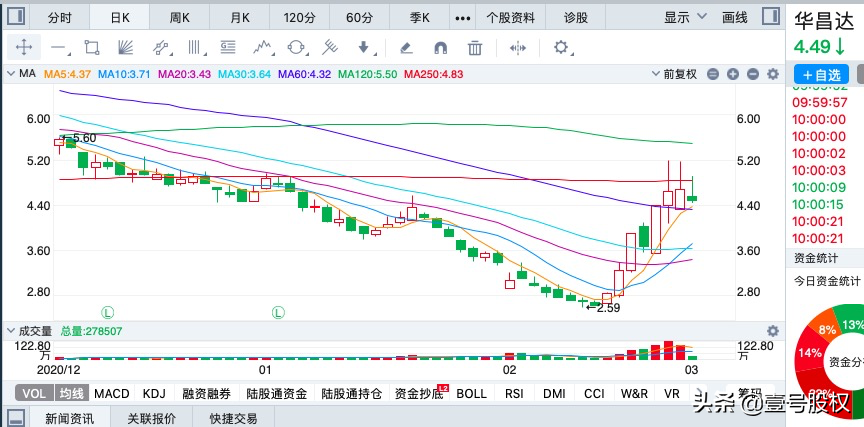Select the vertical cycle lines tool
The height and width of the screenshot is (427, 864).
pyautogui.click(x=195, y=47)
